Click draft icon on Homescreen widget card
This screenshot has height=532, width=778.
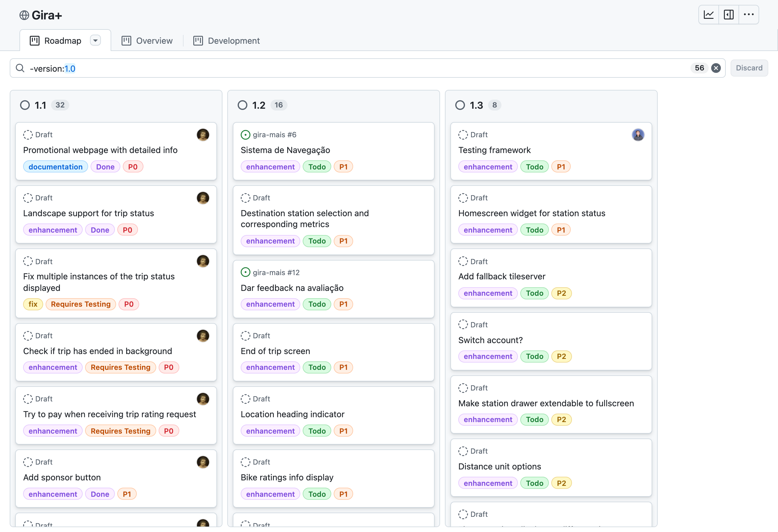463,198
